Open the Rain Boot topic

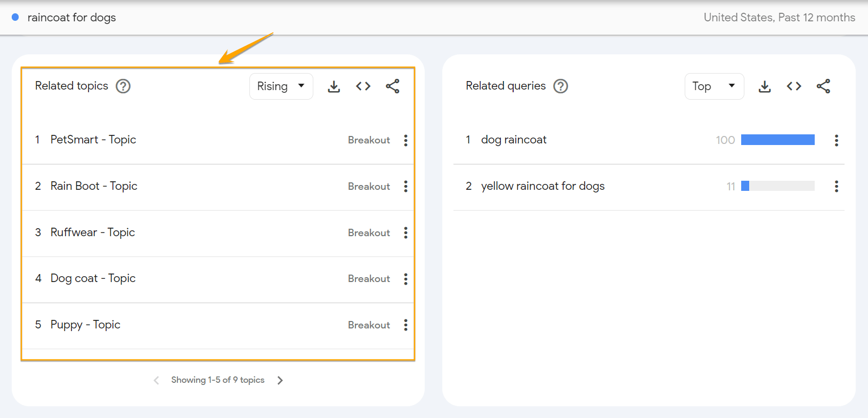click(x=94, y=186)
